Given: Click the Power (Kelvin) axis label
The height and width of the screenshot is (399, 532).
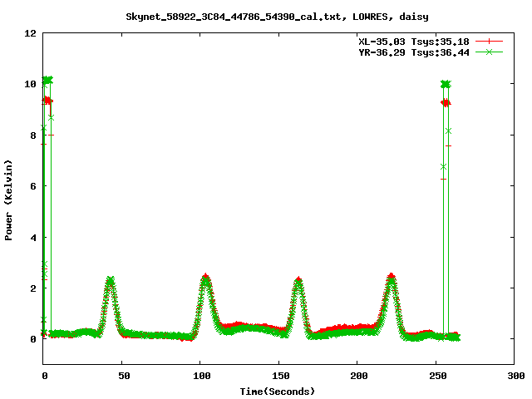Looking at the screenshot, I should pyautogui.click(x=8, y=200).
